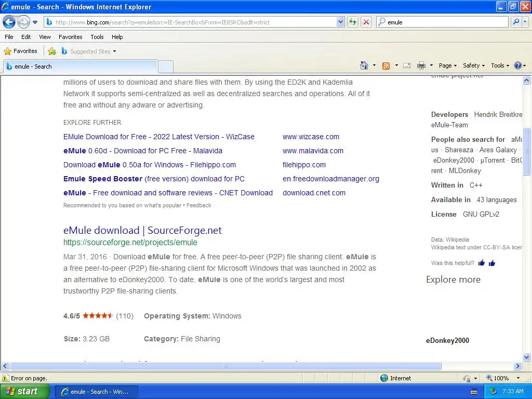This screenshot has height=399, width=532.
Task: Open the Tools command bar menu
Action: coord(500,65)
